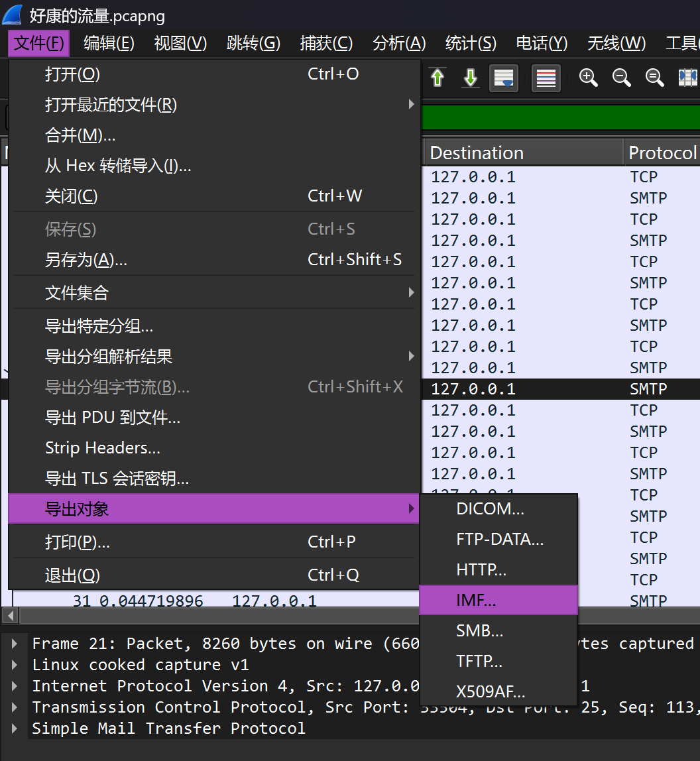This screenshot has width=700, height=761.
Task: Open the 统计(S) menu
Action: [471, 44]
